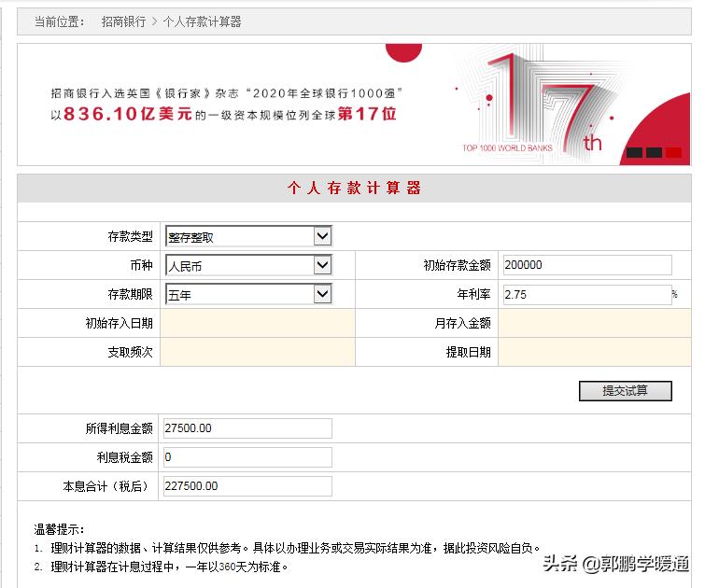The height and width of the screenshot is (588, 705).
Task: Click the disabled 支取频次 field
Action: 258,352
